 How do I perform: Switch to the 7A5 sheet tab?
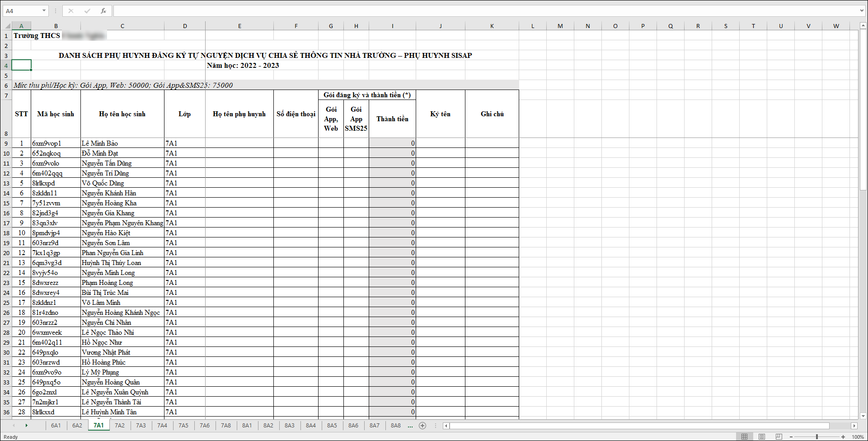tap(183, 426)
